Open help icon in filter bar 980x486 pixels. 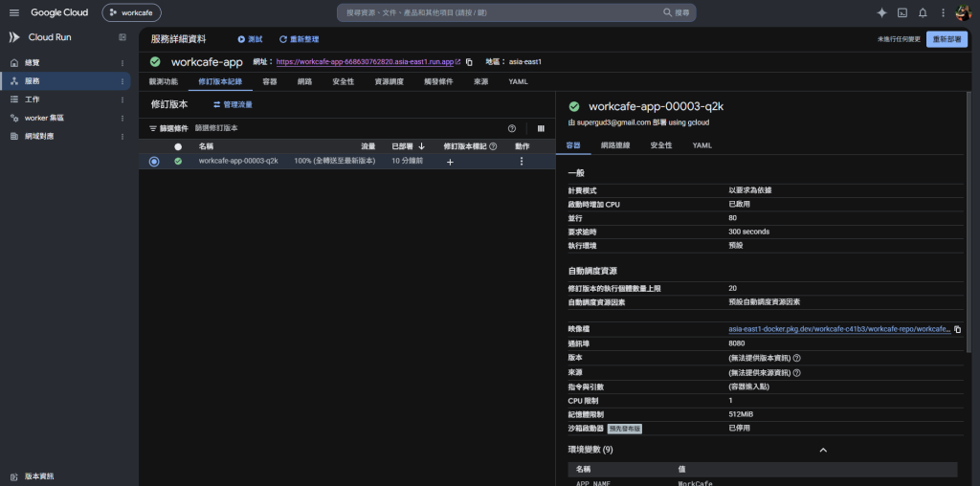click(x=512, y=129)
